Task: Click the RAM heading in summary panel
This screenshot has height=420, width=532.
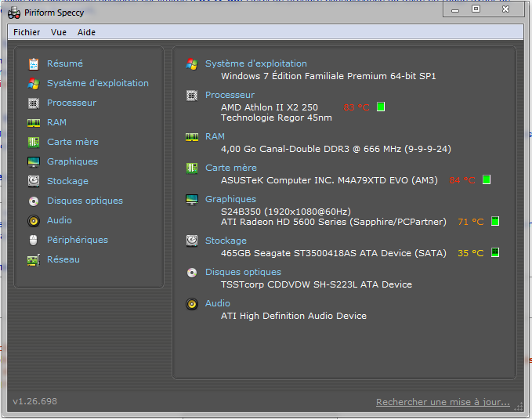Action: point(215,136)
